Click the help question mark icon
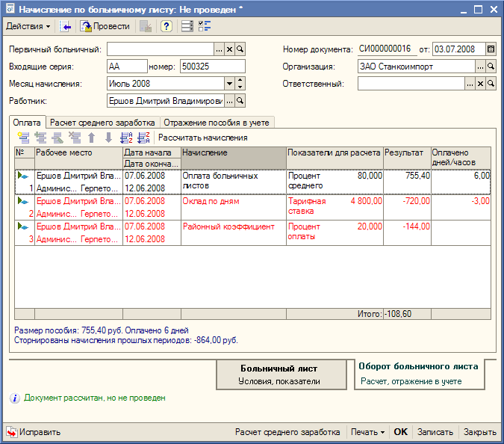 167,26
